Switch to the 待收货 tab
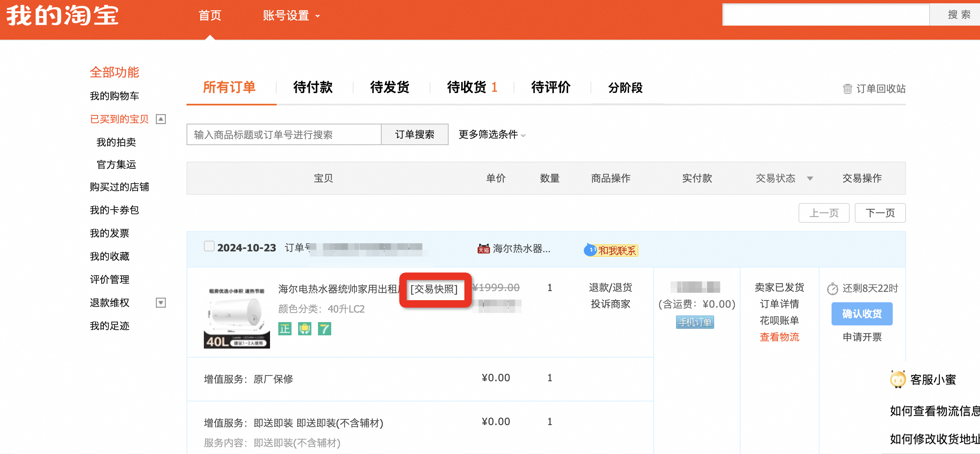980x454 pixels. click(472, 88)
